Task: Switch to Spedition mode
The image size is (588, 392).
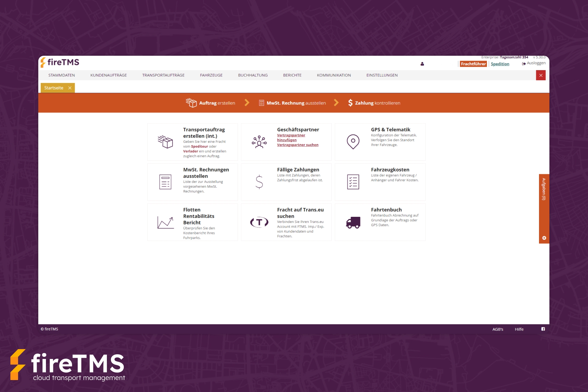Action: coord(500,64)
